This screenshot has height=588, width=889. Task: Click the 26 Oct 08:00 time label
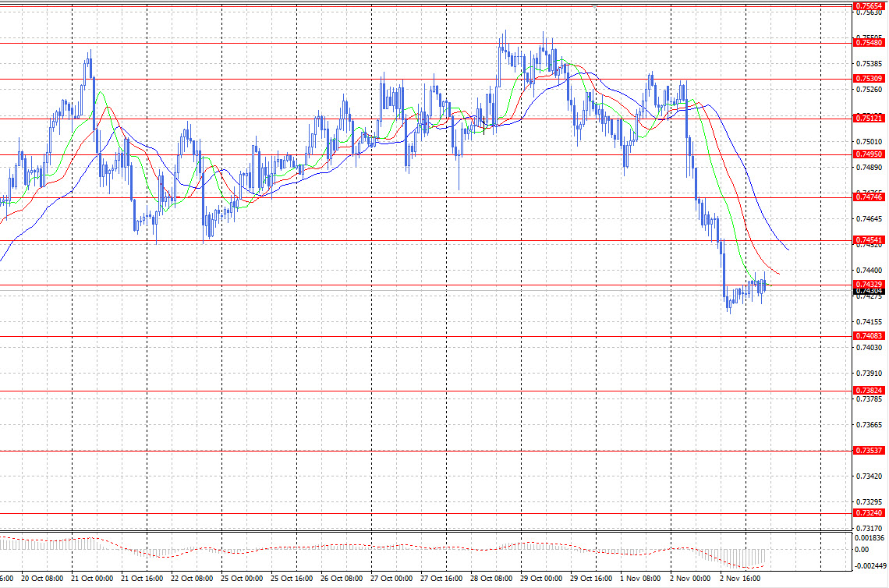342,579
